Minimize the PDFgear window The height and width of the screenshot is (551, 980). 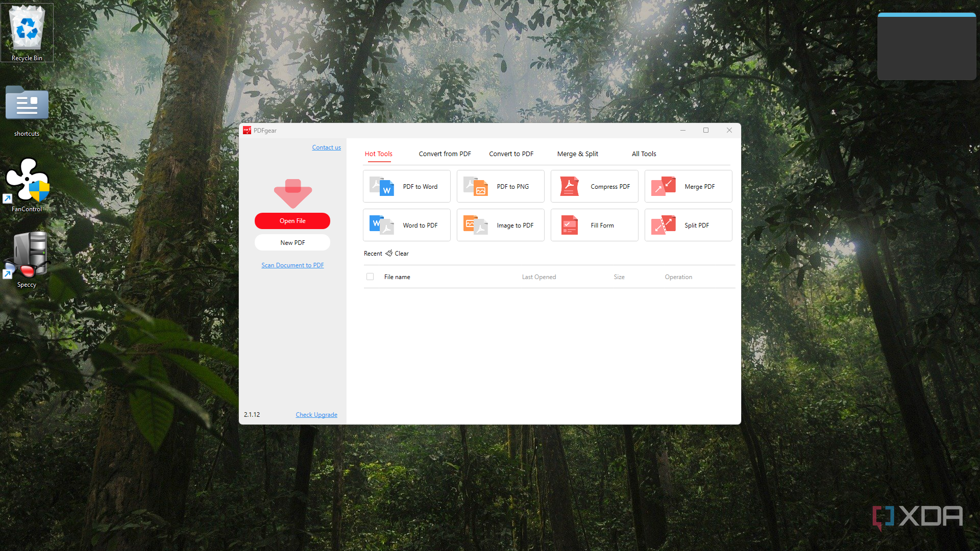[x=682, y=130]
